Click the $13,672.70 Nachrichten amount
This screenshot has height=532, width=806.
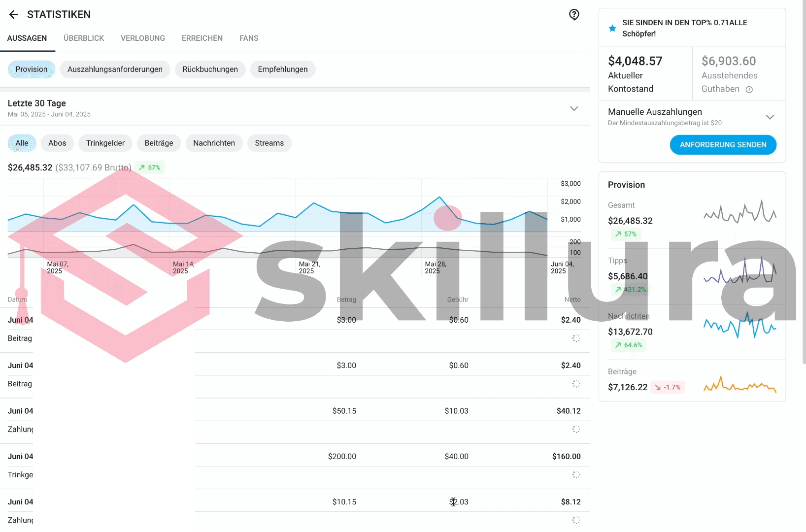coord(630,332)
